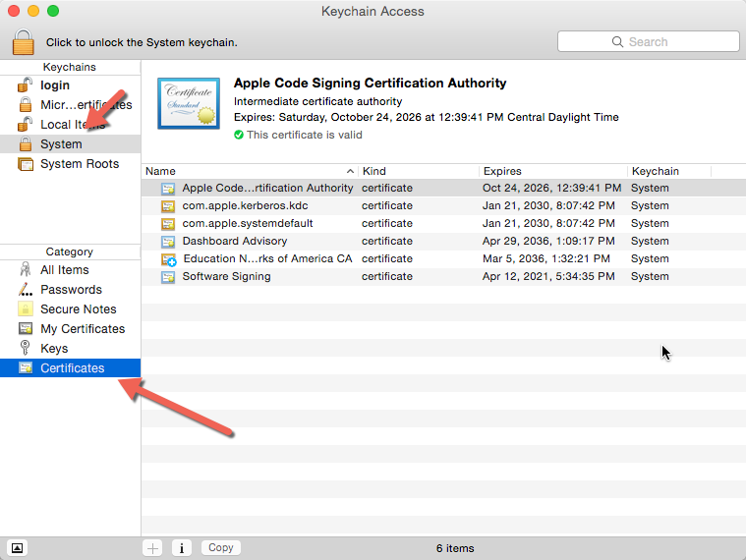Sort the list by the Keychain column
The width and height of the screenshot is (746, 560).
(x=669, y=171)
